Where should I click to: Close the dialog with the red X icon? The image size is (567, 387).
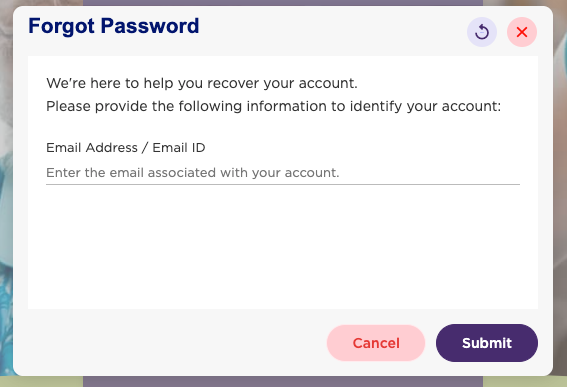pyautogui.click(x=522, y=32)
